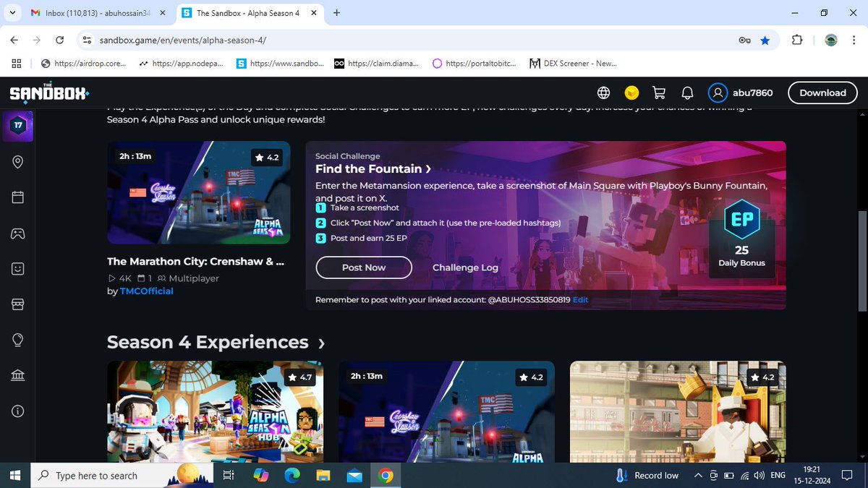Open the game controller sidebar icon
The image size is (868, 488).
(18, 233)
